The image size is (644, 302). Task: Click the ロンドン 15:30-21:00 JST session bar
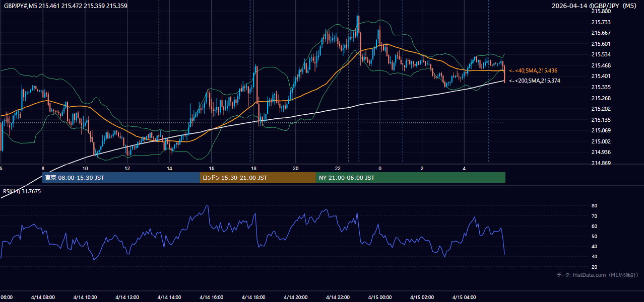pos(258,178)
